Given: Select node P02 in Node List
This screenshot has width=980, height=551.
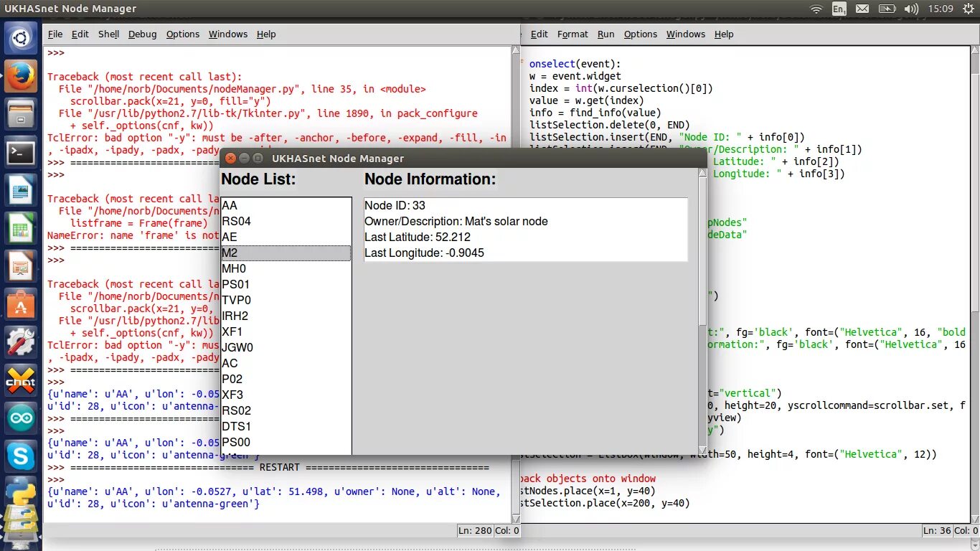Looking at the screenshot, I should [286, 379].
